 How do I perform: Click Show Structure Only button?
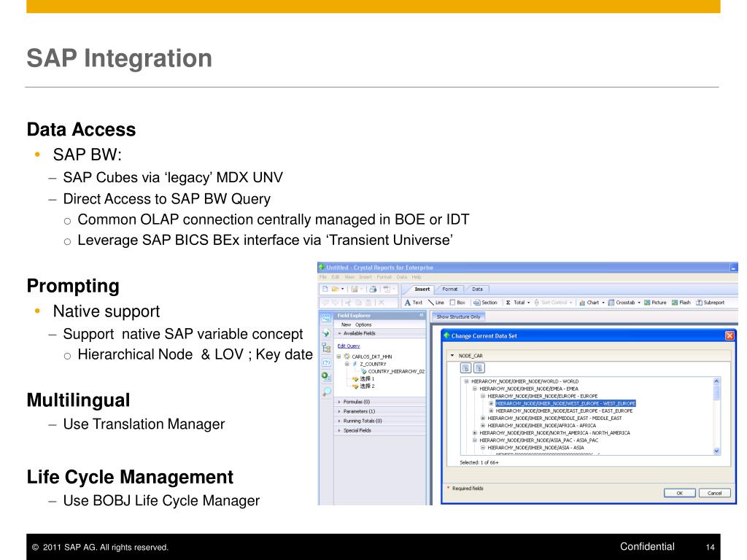pos(458,316)
